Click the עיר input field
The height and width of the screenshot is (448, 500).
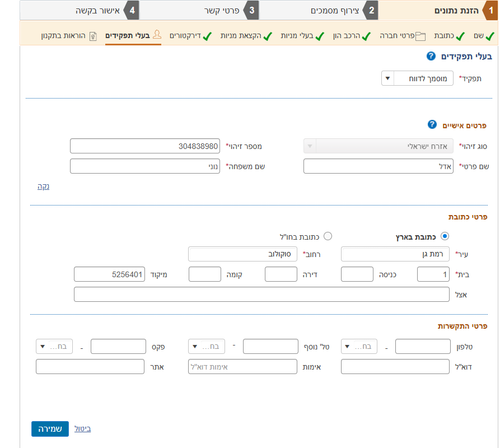click(395, 254)
